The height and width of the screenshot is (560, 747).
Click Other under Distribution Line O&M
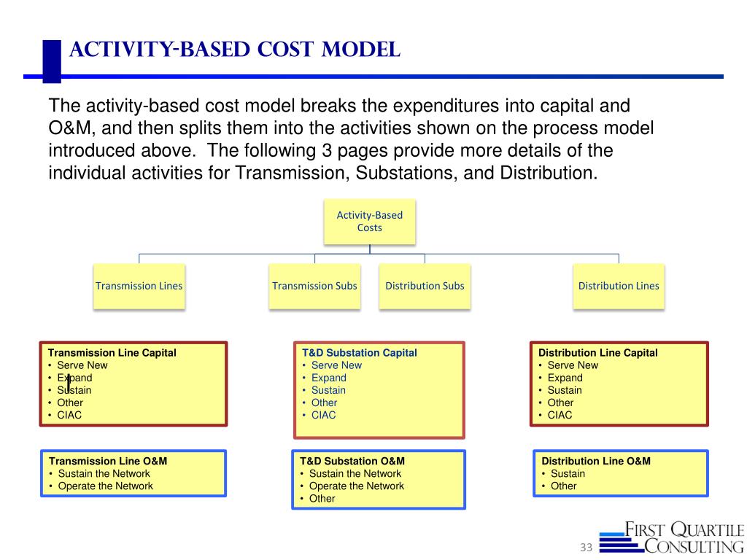(564, 486)
